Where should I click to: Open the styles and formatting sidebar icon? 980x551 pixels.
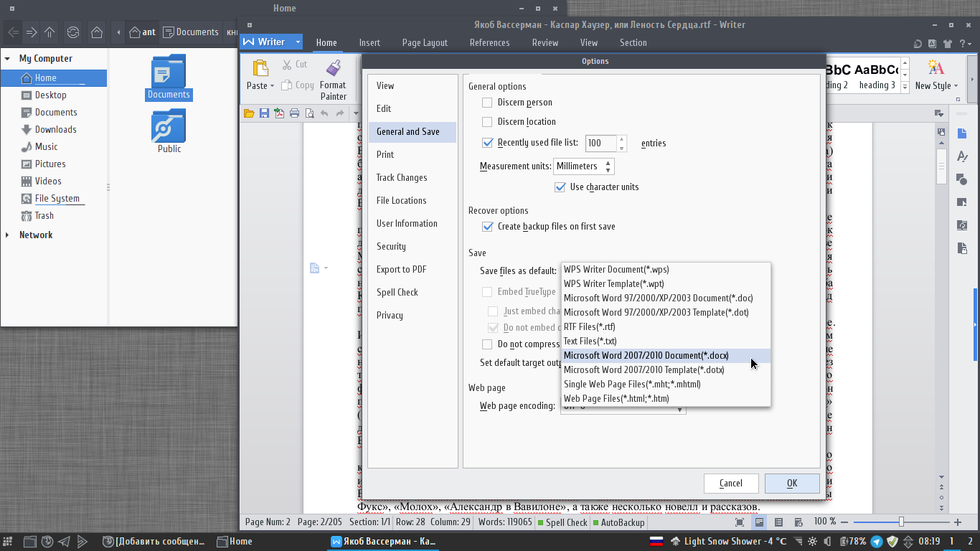tap(962, 156)
